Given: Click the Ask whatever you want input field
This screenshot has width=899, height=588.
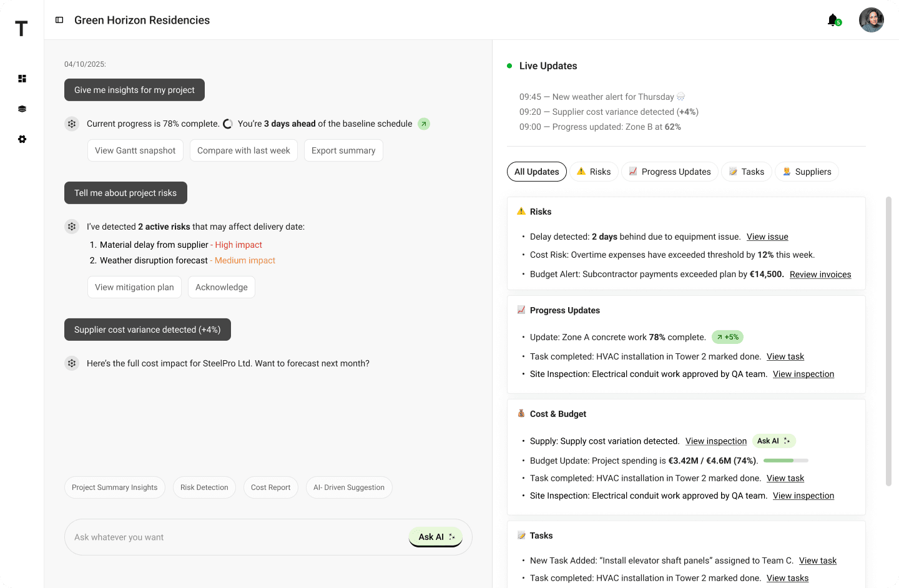Looking at the screenshot, I should pyautogui.click(x=219, y=537).
